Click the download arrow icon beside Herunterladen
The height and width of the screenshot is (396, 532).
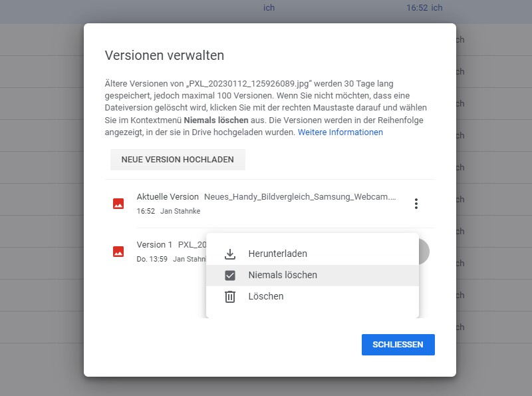coord(230,254)
